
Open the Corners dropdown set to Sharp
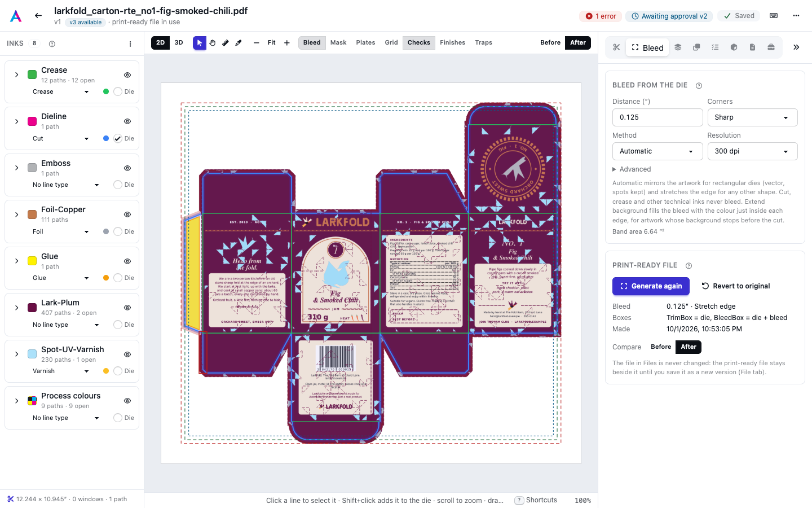point(752,117)
